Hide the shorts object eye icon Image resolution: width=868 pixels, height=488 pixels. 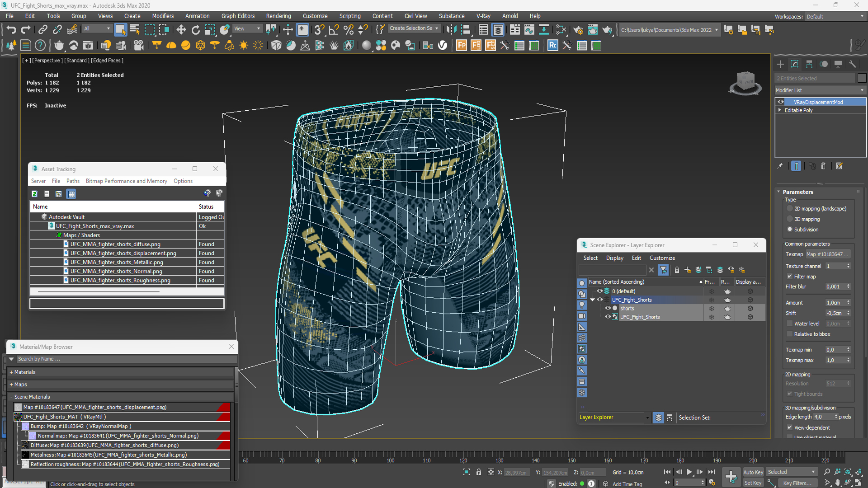point(608,309)
